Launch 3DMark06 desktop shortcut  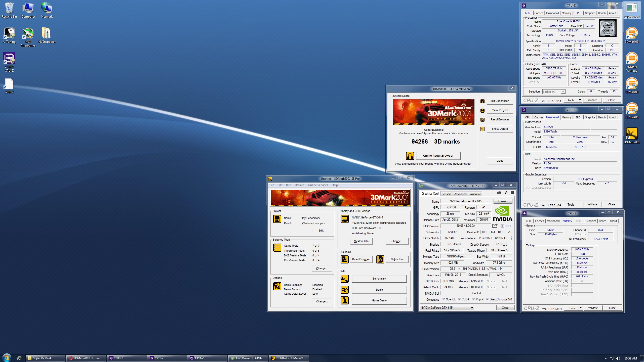point(632,35)
